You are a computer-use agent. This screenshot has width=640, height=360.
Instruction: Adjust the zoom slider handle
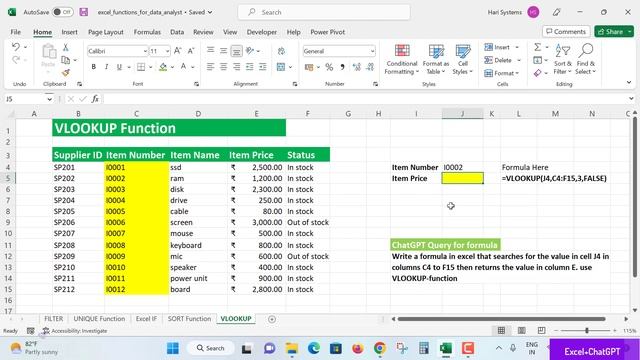click(x=587, y=331)
